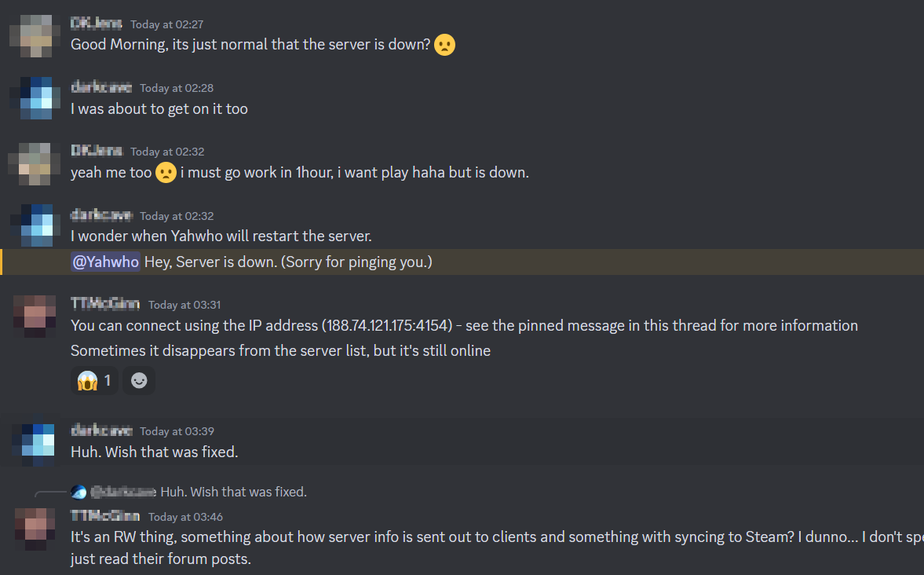924x575 pixels.
Task: Click the username posted at 03:39
Action: point(101,431)
